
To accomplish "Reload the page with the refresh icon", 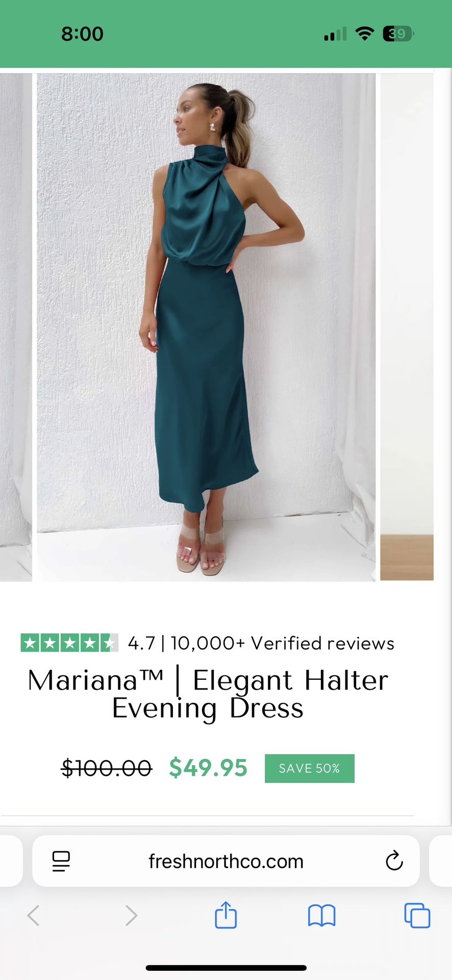I will click(394, 861).
